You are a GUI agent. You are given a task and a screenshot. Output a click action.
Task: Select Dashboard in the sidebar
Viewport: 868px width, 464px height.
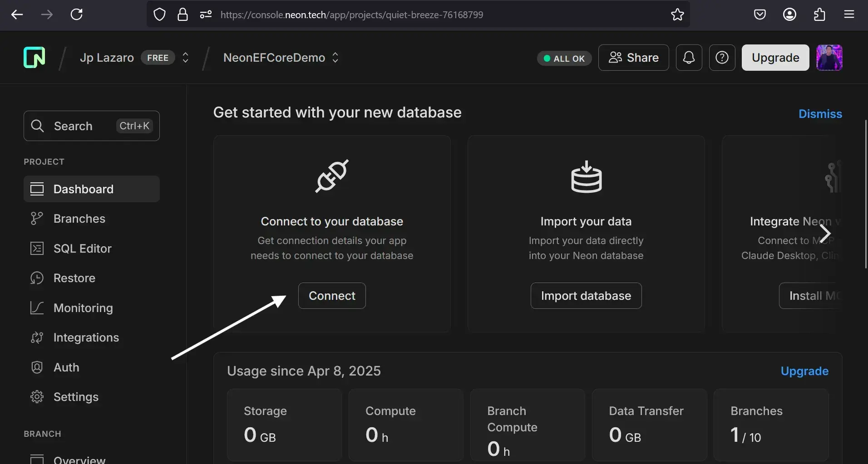point(92,189)
